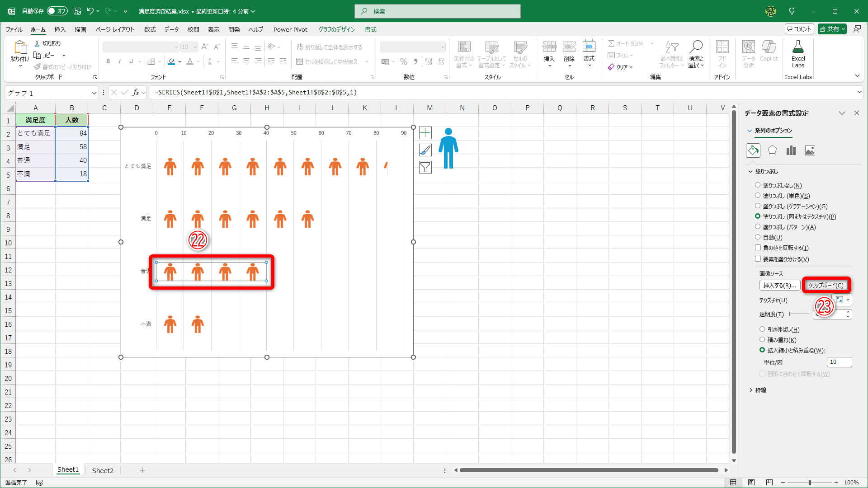Open Find and Select magnifier

click(696, 47)
